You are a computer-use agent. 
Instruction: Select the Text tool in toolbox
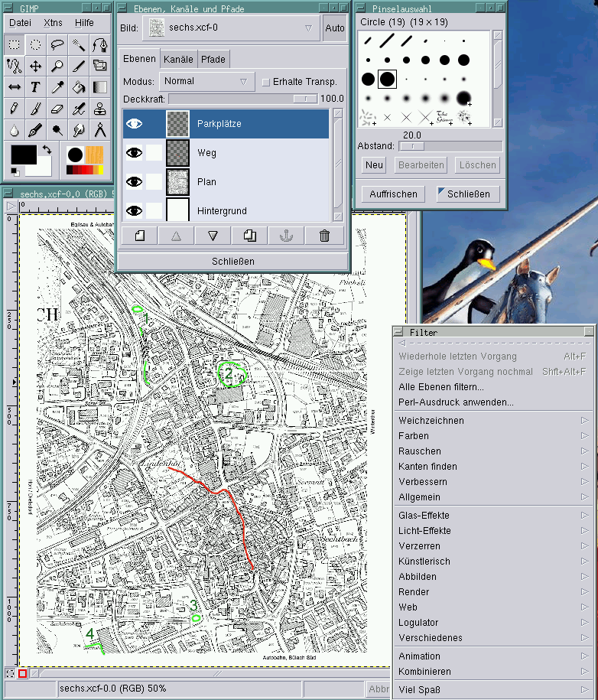coord(36,88)
